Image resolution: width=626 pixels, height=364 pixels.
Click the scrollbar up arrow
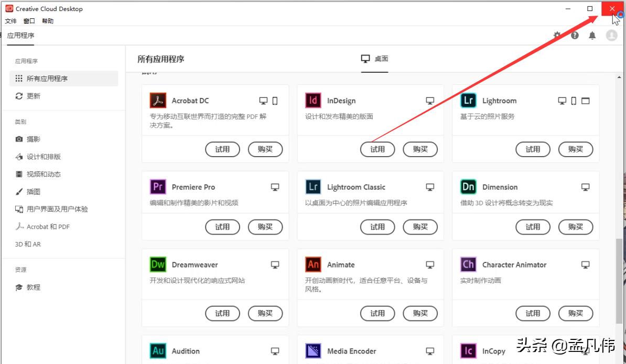point(619,77)
